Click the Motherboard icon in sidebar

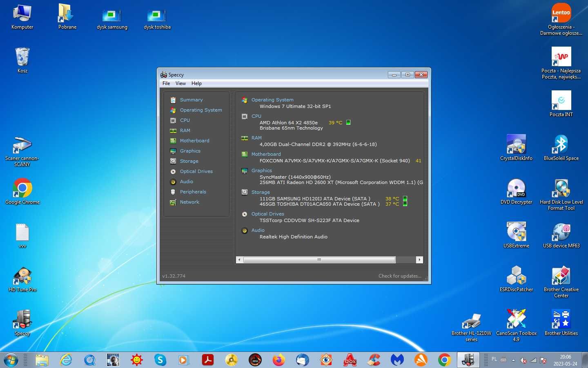(x=173, y=141)
